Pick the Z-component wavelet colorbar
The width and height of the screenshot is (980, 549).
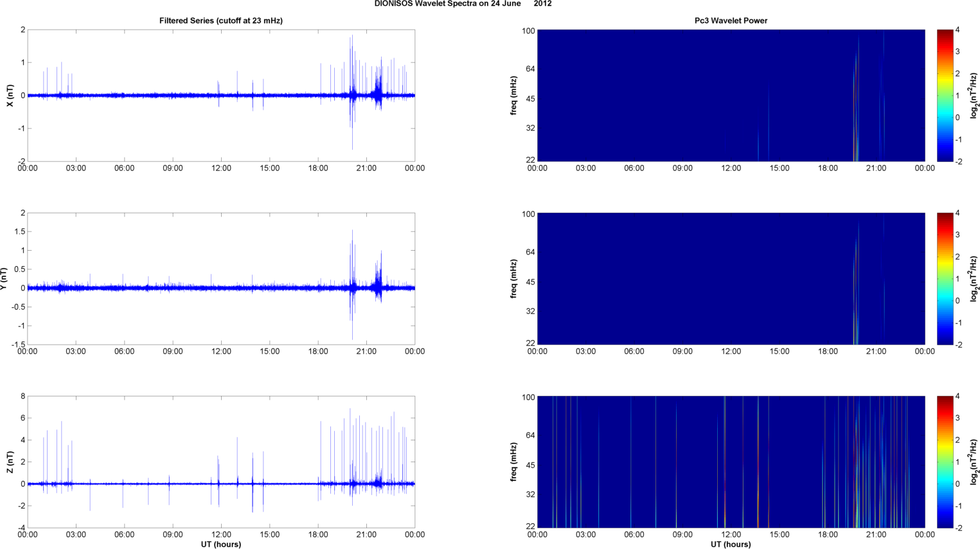(x=945, y=462)
